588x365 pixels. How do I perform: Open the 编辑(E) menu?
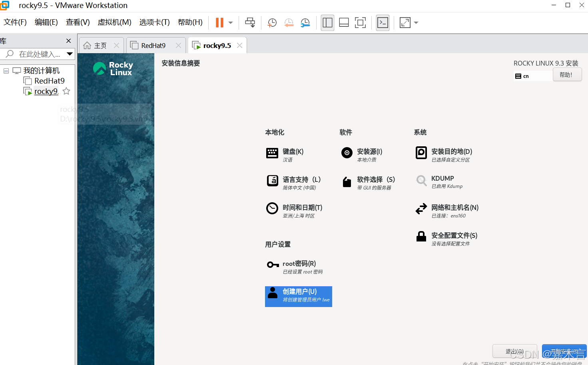coord(46,22)
